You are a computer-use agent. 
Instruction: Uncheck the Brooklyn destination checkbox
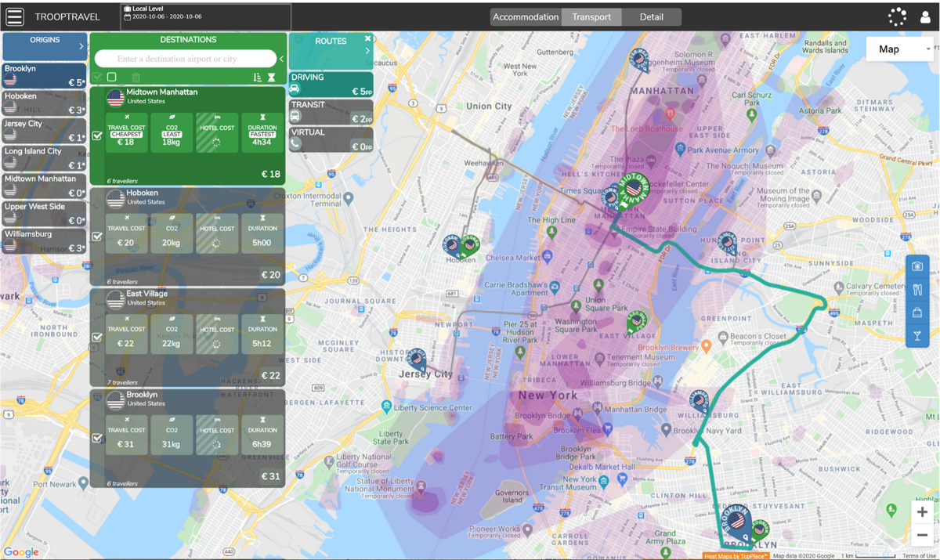tap(97, 439)
